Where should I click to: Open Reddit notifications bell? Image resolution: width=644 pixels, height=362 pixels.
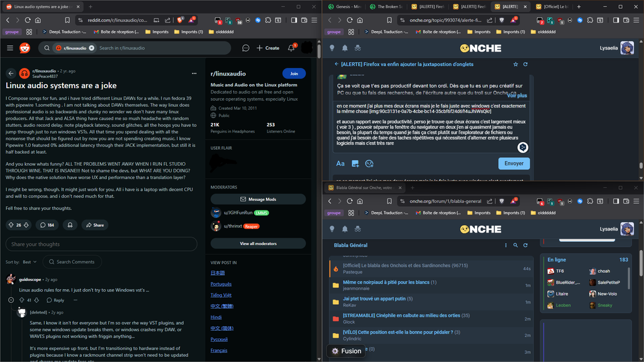point(291,48)
